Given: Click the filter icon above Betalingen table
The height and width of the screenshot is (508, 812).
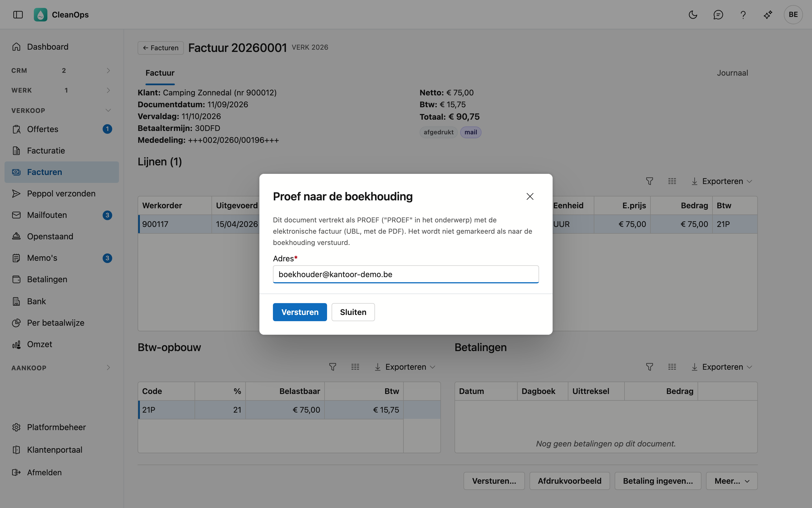Looking at the screenshot, I should [x=650, y=367].
